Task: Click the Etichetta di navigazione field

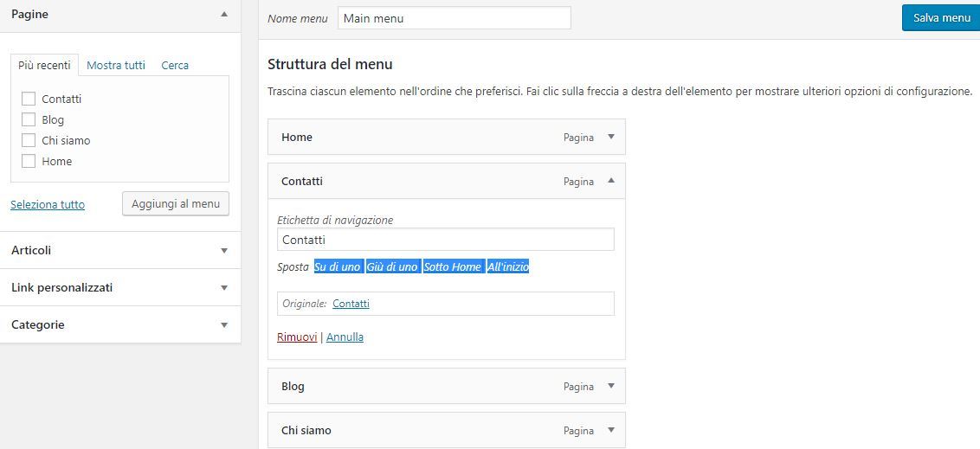Action: (446, 239)
